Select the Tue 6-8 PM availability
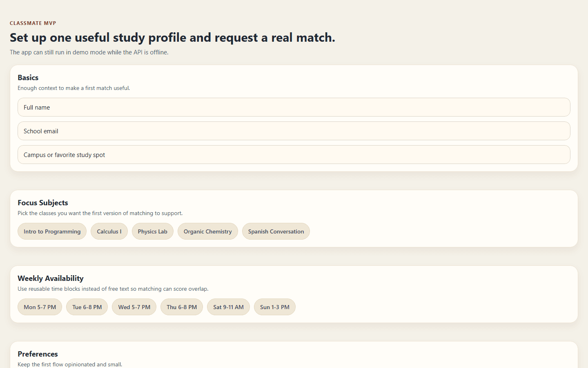Viewport: 588px width, 368px height. 87,307
